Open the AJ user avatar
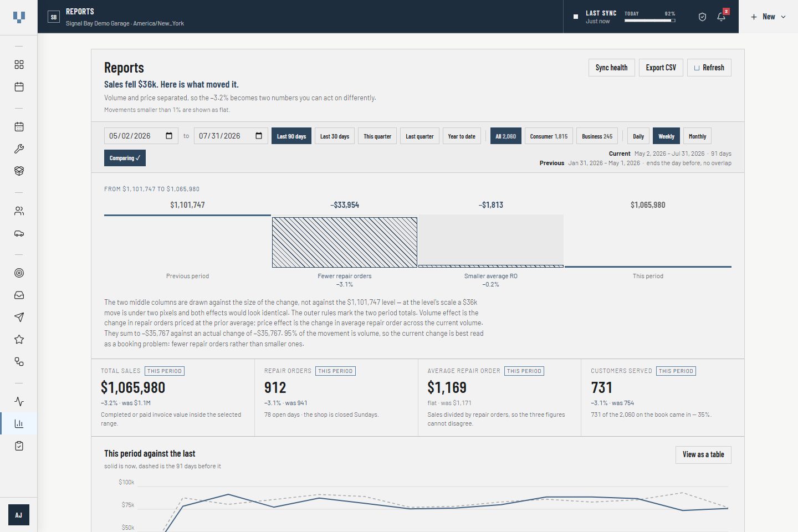798x532 pixels. click(x=19, y=515)
